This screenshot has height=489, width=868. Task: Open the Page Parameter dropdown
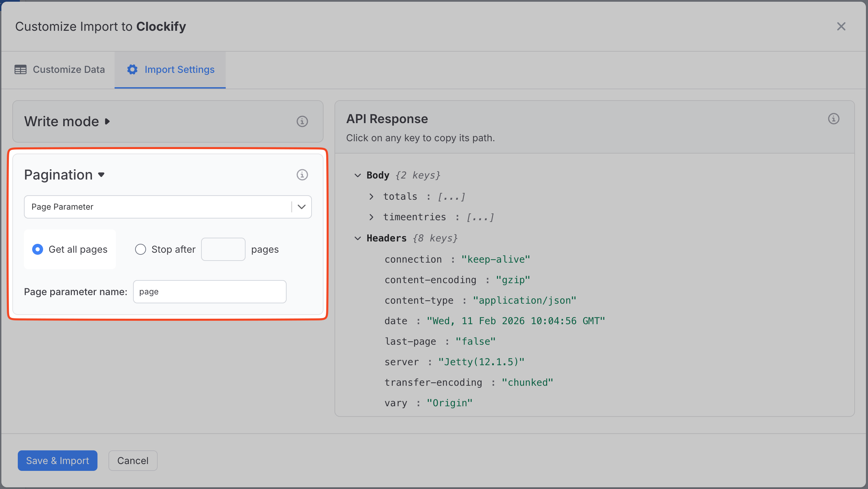pos(301,207)
